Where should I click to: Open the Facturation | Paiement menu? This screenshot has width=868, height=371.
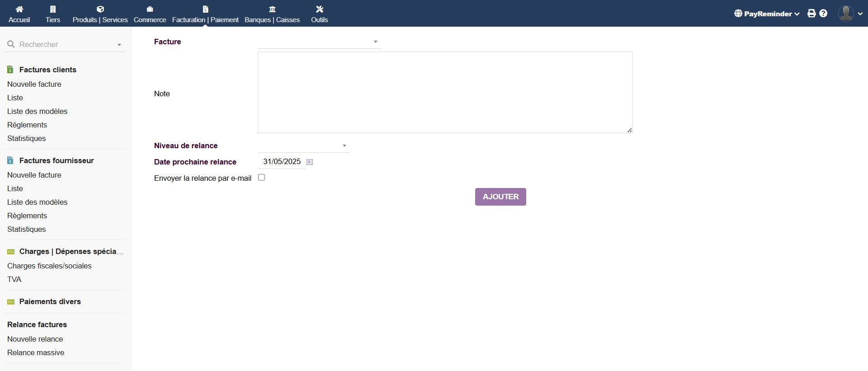205,14
